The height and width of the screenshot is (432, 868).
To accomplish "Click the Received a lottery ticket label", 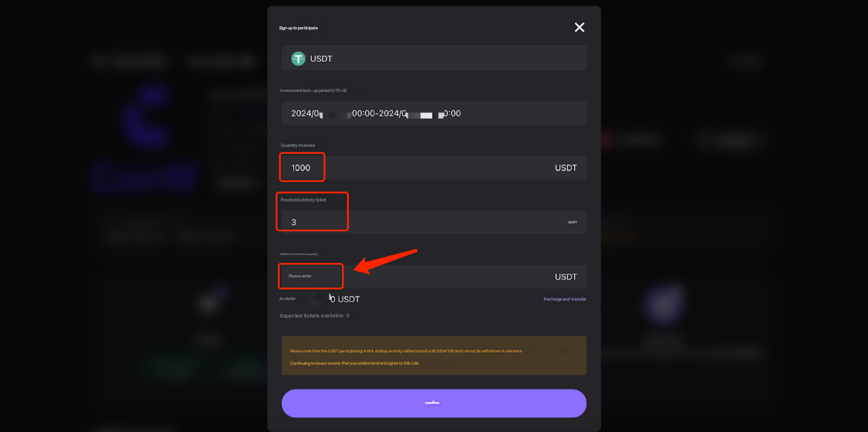I will 303,199.
